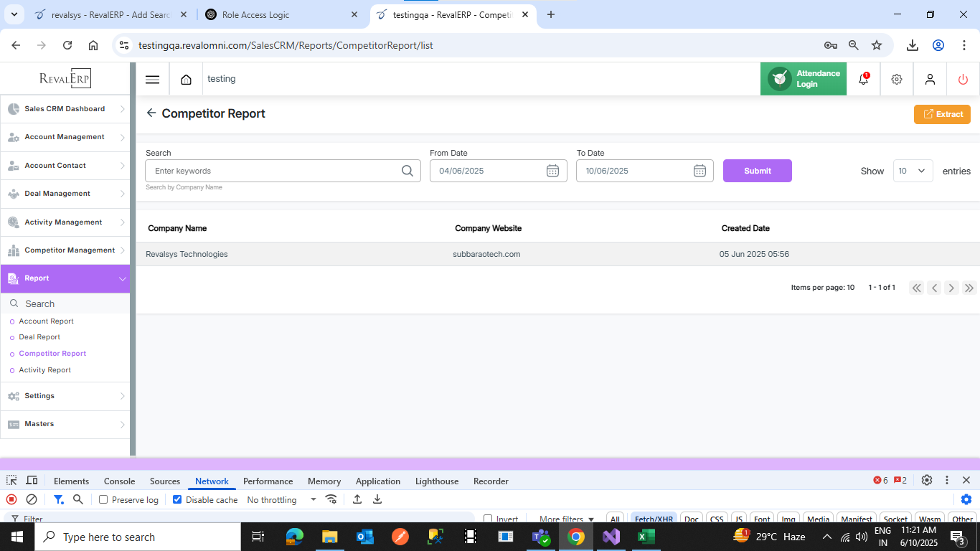
Task: Open the No throttling dropdown
Action: (281, 499)
